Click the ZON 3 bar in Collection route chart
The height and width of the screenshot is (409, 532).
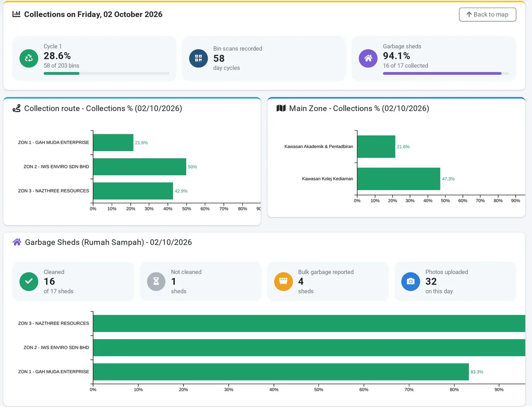tap(133, 191)
